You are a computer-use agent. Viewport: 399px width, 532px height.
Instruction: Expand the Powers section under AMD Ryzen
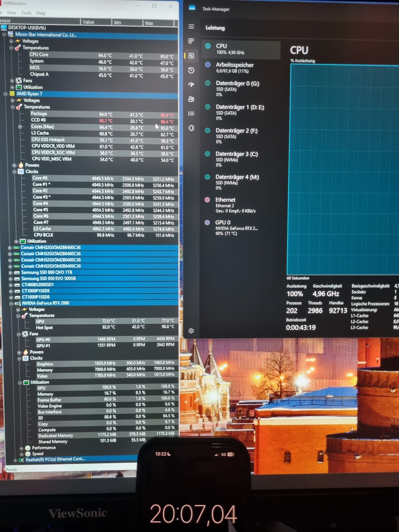14,165
